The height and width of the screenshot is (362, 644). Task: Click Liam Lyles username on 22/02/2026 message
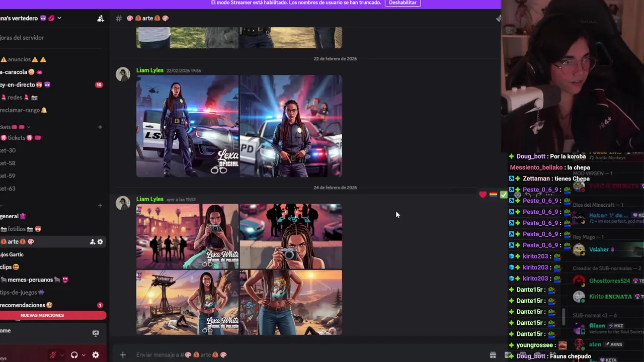pyautogui.click(x=150, y=70)
